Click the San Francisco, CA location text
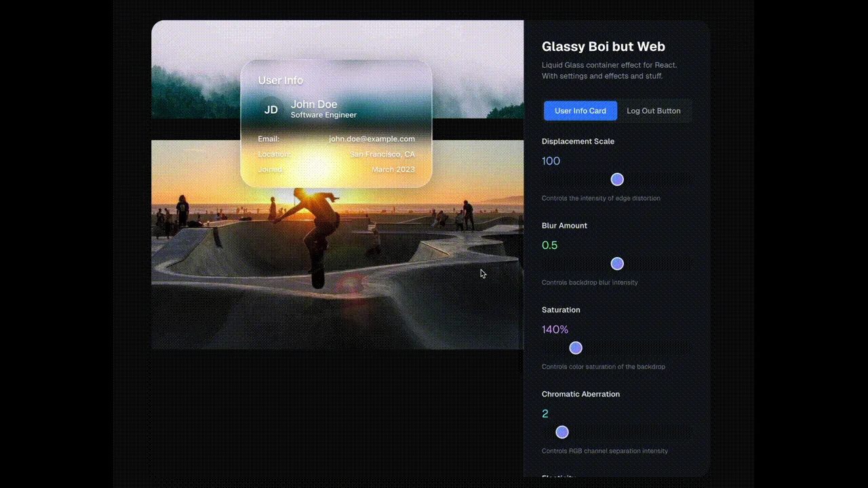 [x=382, y=154]
